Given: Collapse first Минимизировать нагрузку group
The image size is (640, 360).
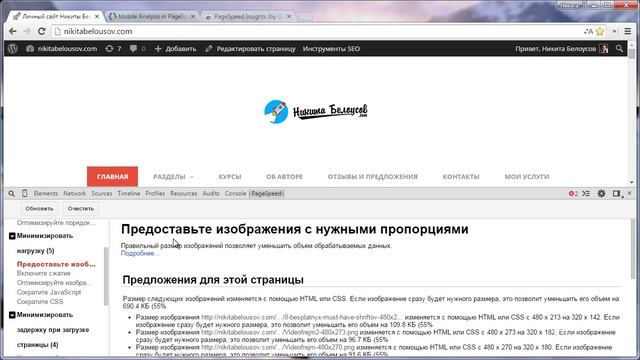Looking at the screenshot, I should pos(12,236).
